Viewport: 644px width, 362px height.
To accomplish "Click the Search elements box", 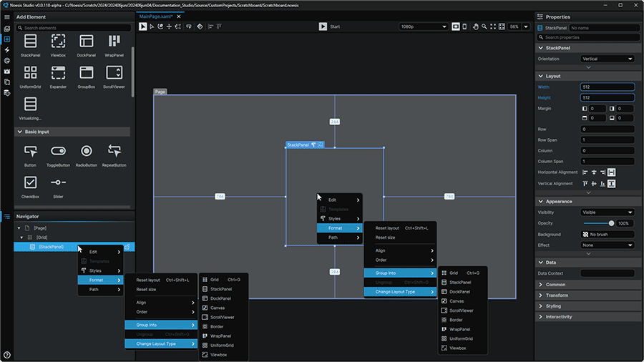I will 74,28.
